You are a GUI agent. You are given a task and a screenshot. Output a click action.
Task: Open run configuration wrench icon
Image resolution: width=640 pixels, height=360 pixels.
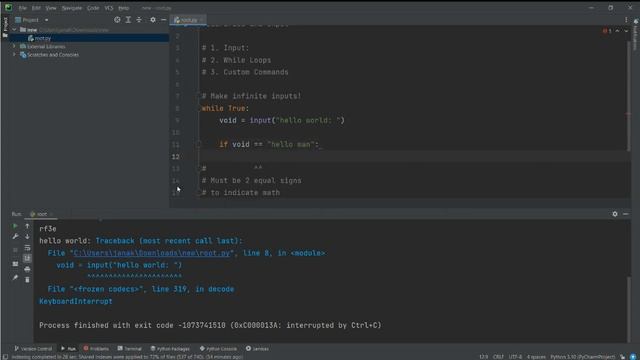[15, 237]
